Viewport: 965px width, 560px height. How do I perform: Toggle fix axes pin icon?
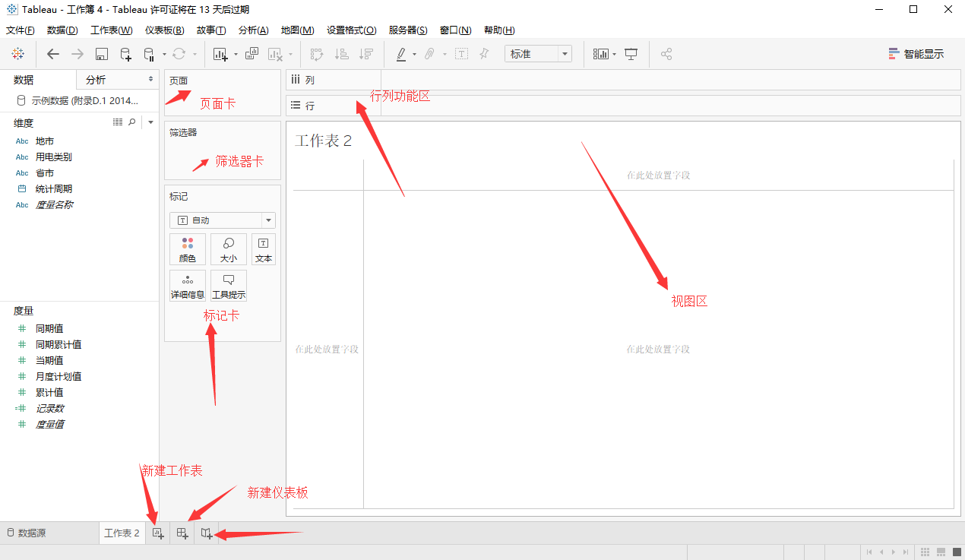click(483, 54)
